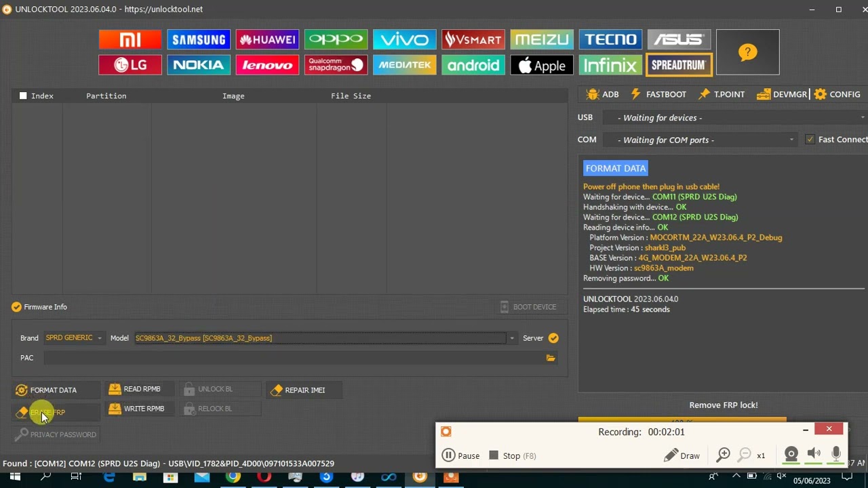Toggle the recorder speaker audio icon
The image size is (868, 488).
tap(814, 455)
